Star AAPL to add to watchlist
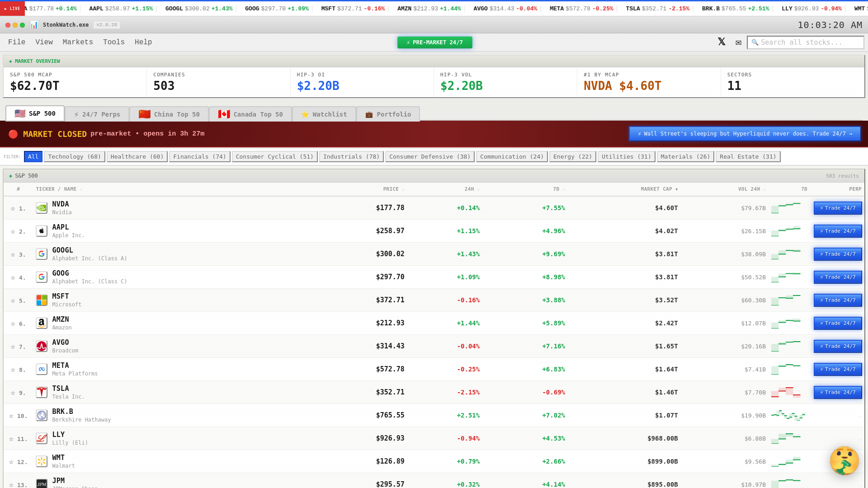Viewport: 868px width, 488px height. (13, 231)
